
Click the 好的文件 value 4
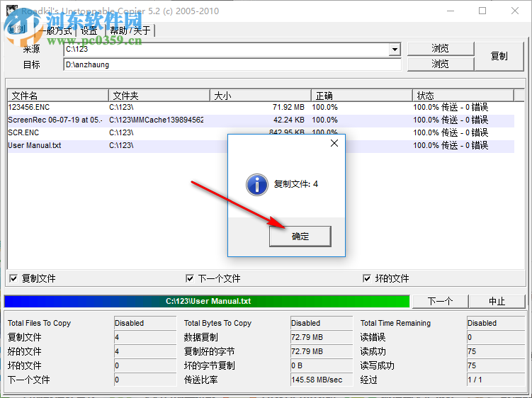point(145,351)
